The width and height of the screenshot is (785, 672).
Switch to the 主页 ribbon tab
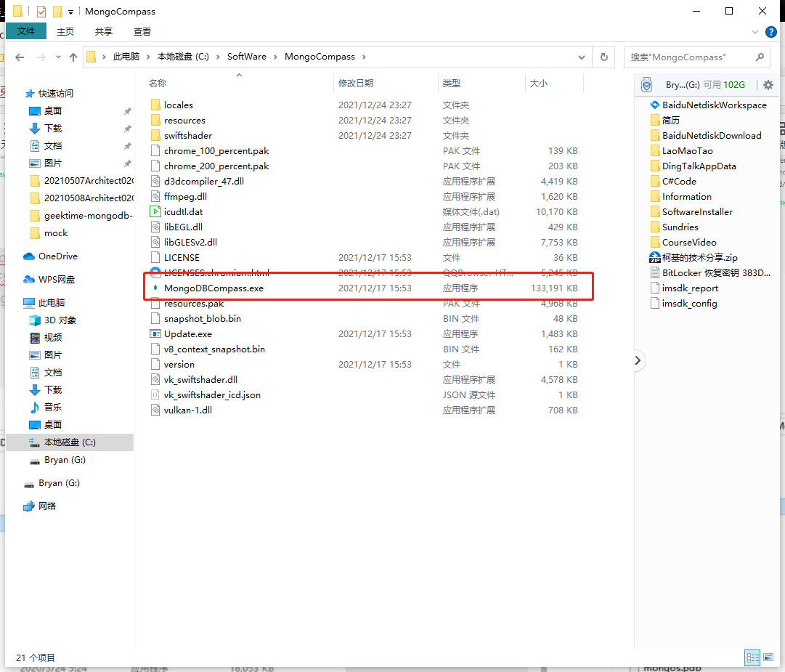pyautogui.click(x=65, y=31)
